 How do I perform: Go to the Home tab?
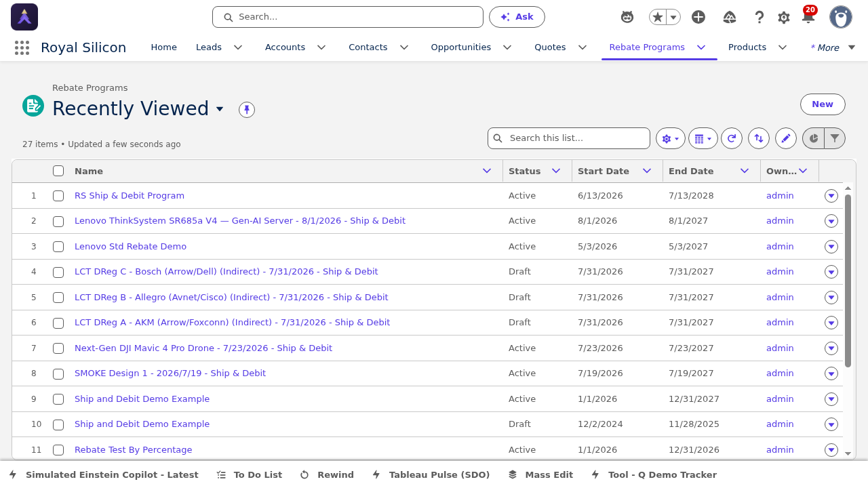pyautogui.click(x=163, y=47)
